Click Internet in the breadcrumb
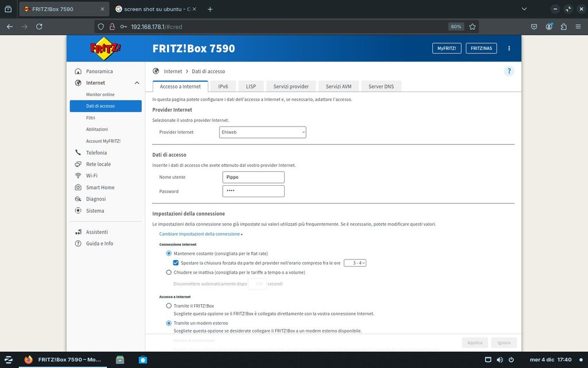The image size is (588, 368). point(172,71)
